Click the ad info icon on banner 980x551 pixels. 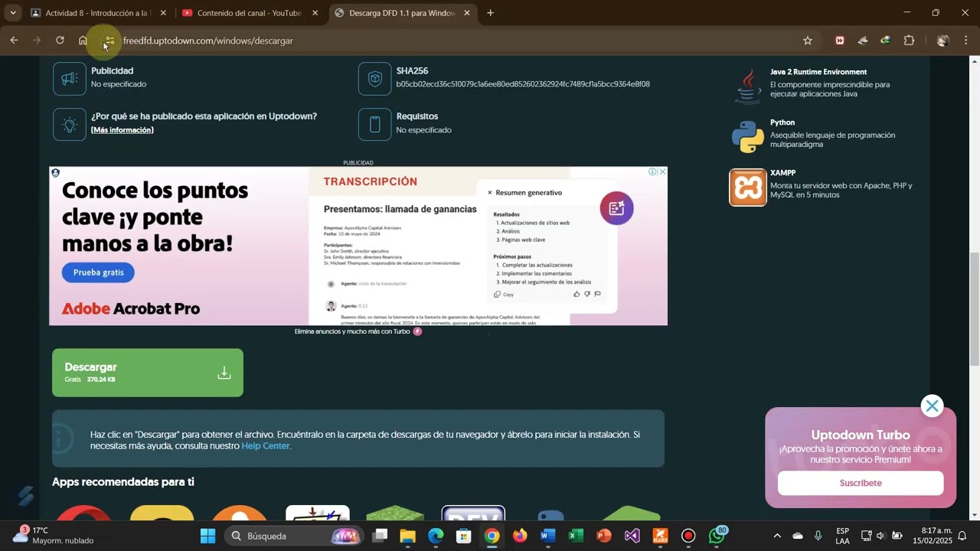(x=652, y=171)
